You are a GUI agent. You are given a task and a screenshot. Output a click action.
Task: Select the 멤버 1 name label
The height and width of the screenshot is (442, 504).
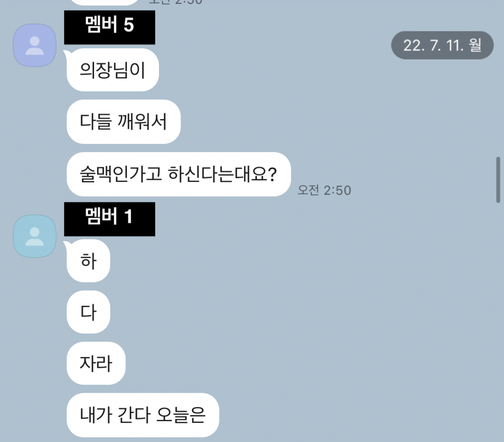tap(109, 216)
